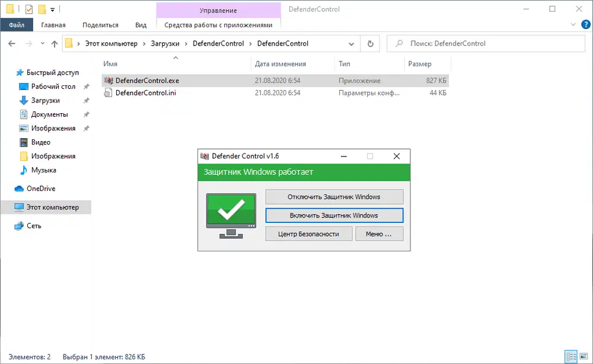Switch to large thumbnails view
Screen dimensions: 593x364
pyautogui.click(x=584, y=356)
